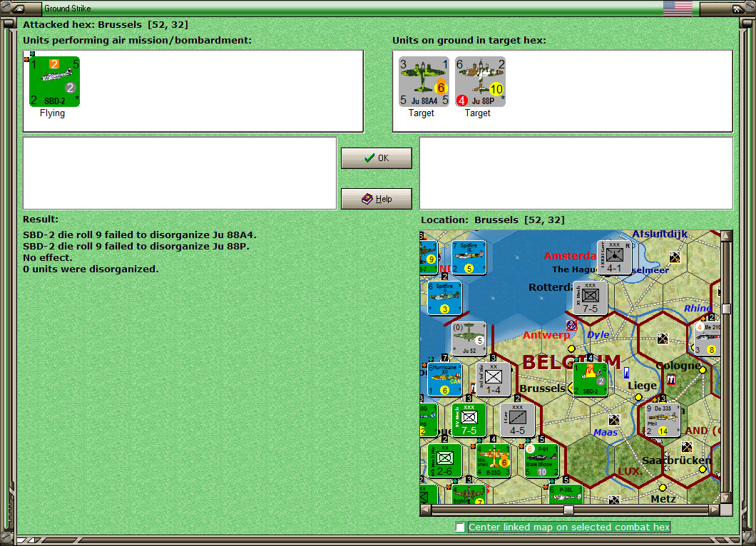Click the resource icon near Maas river

click(614, 420)
